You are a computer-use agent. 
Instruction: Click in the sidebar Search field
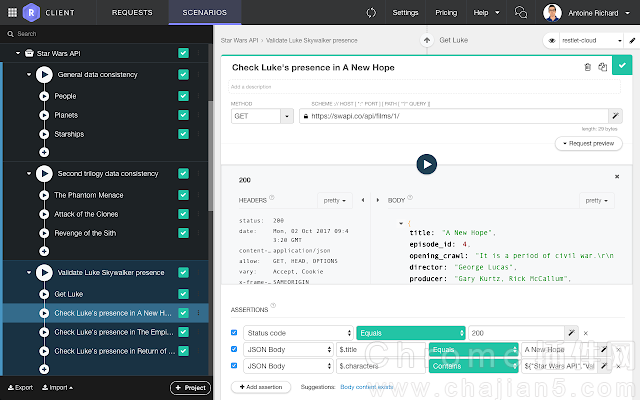tap(106, 34)
